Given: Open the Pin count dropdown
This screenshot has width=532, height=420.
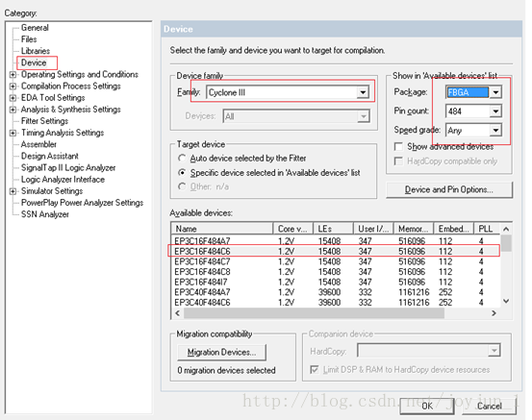Looking at the screenshot, I should click(x=473, y=111).
